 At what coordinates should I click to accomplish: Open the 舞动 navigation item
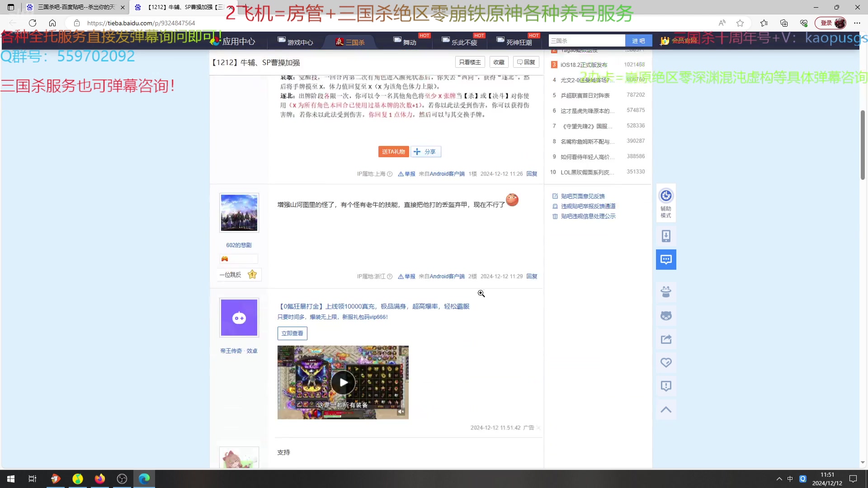405,42
